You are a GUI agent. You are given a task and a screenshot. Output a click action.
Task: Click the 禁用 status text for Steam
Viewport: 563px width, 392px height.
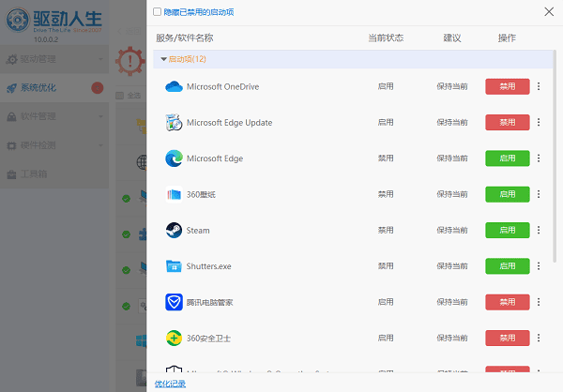[386, 230]
